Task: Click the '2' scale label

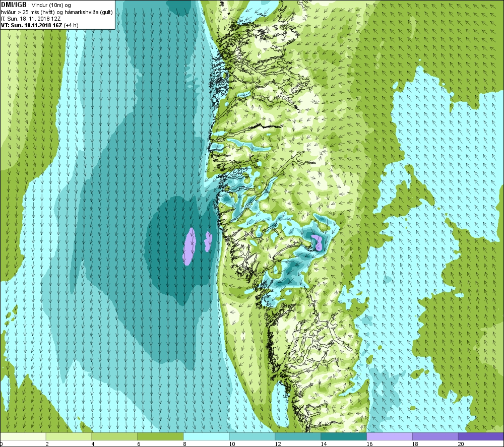Action: 47,444
